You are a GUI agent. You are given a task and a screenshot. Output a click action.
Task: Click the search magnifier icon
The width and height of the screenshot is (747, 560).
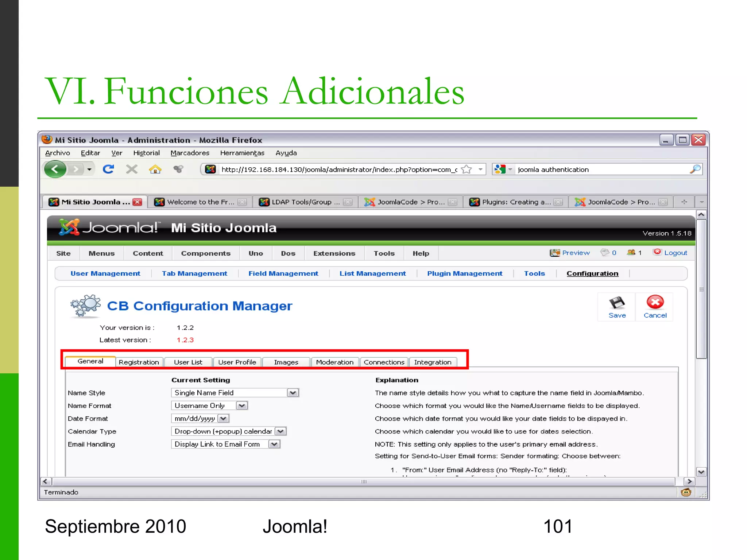point(695,169)
